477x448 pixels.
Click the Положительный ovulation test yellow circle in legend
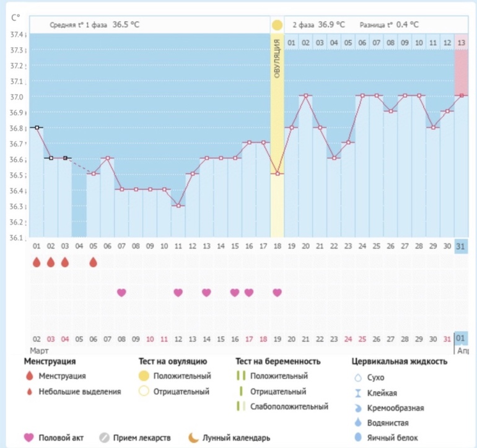(145, 376)
